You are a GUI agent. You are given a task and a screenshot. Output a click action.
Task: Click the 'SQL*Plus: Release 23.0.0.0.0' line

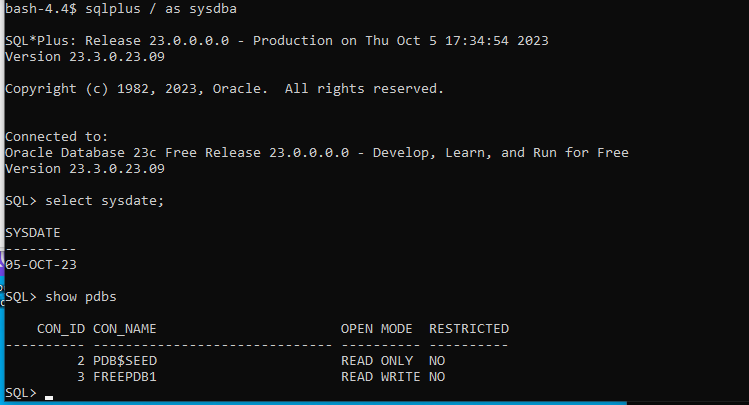point(277,41)
